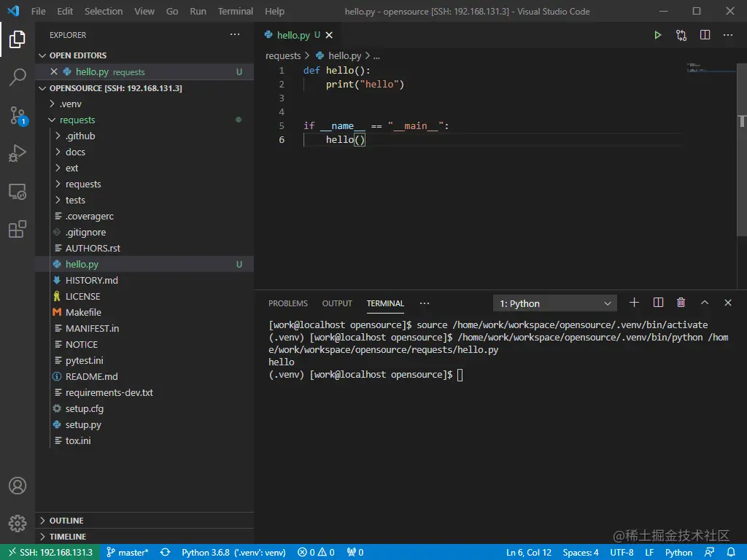Click SSH: 192.168.131.3 remote indicator

50,553
